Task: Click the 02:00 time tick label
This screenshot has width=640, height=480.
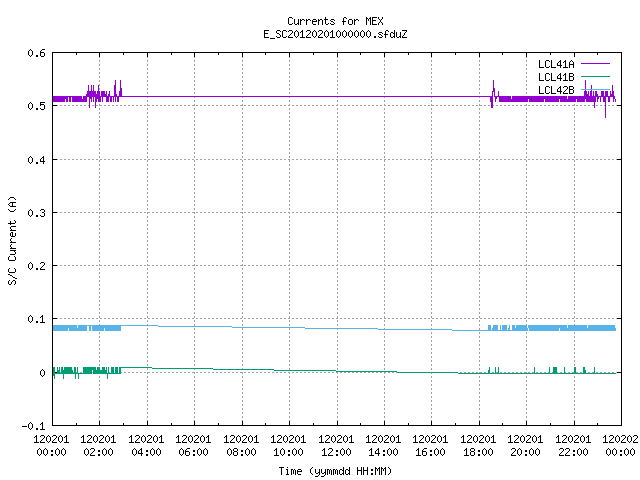Action: tap(98, 452)
